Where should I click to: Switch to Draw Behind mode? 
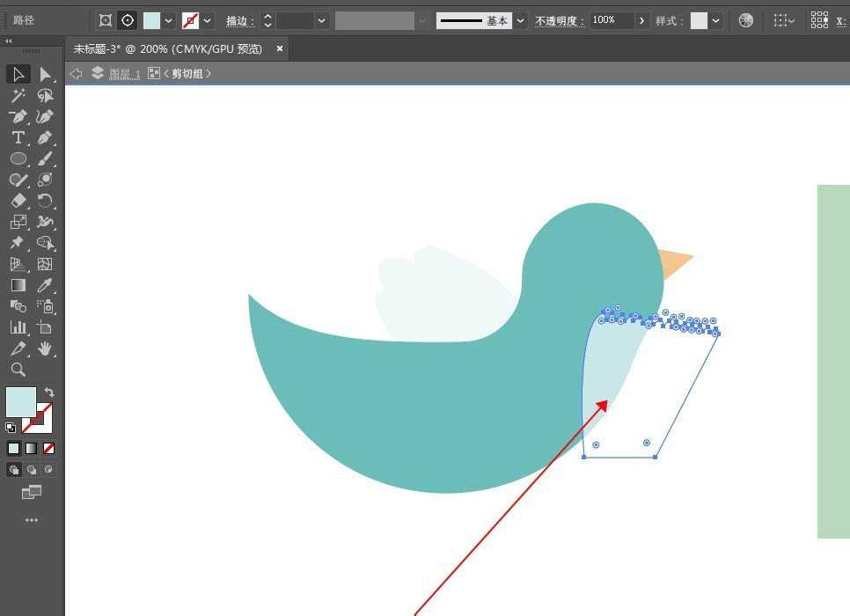coord(32,470)
